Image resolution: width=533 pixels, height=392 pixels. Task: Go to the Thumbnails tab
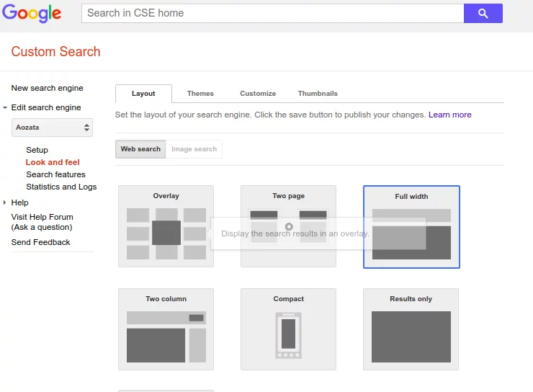pos(318,94)
